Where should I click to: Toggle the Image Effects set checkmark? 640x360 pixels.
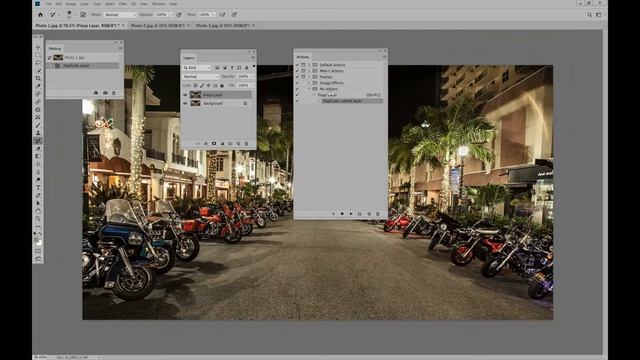(x=298, y=83)
